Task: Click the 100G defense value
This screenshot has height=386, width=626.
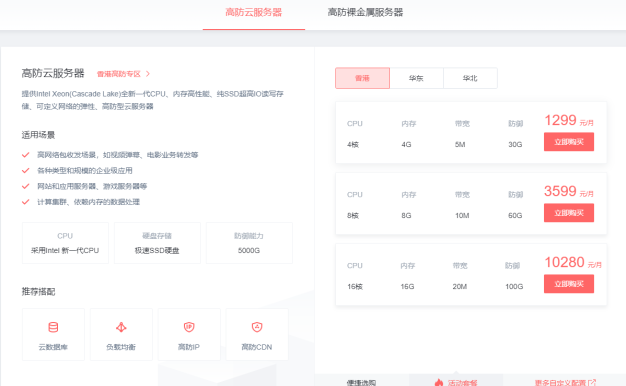Action: 514,287
